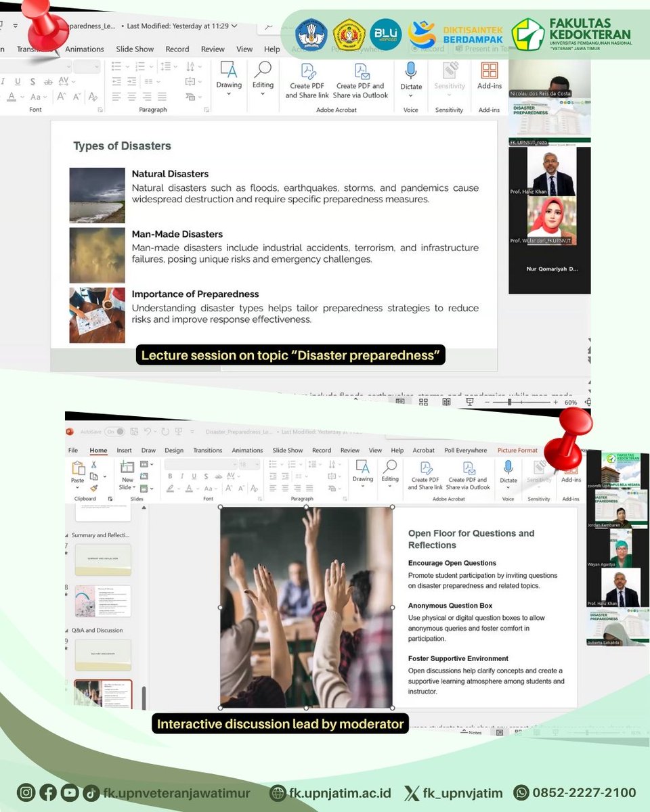The image size is (650, 812).
Task: Toggle Bold in bottom window Font group
Action: coord(170,476)
